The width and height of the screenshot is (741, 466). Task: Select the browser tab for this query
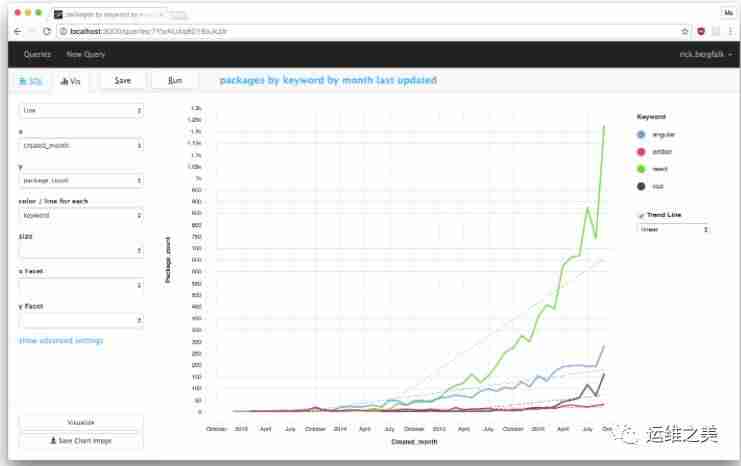(x=109, y=15)
